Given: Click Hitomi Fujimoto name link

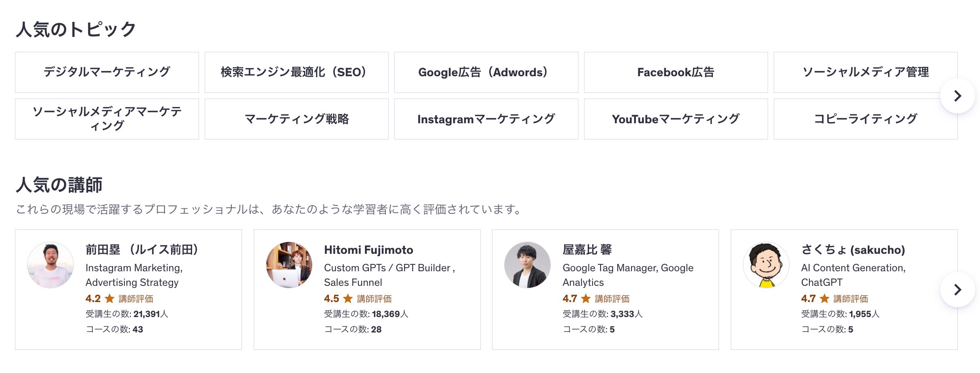Looking at the screenshot, I should pos(368,250).
